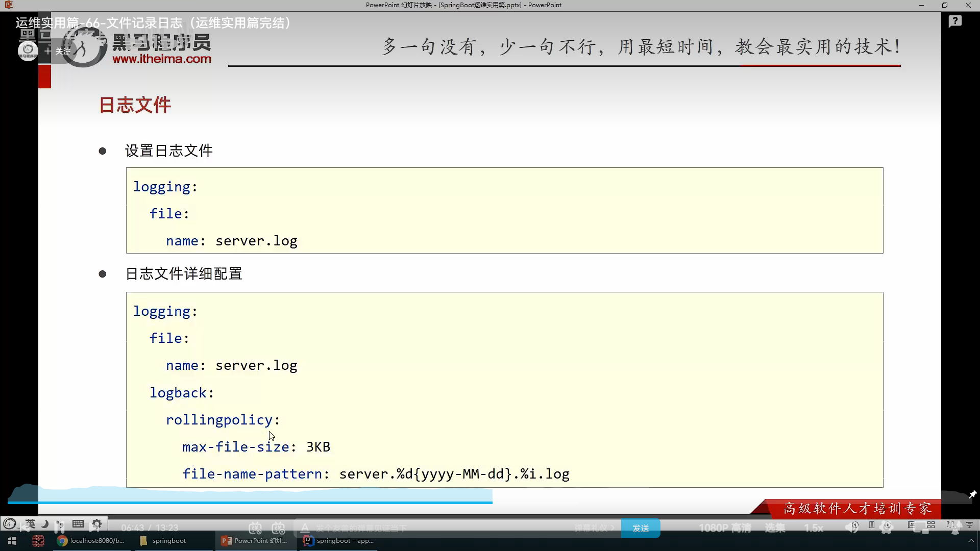Open the player settings gear
The image size is (980, 551).
point(887,528)
